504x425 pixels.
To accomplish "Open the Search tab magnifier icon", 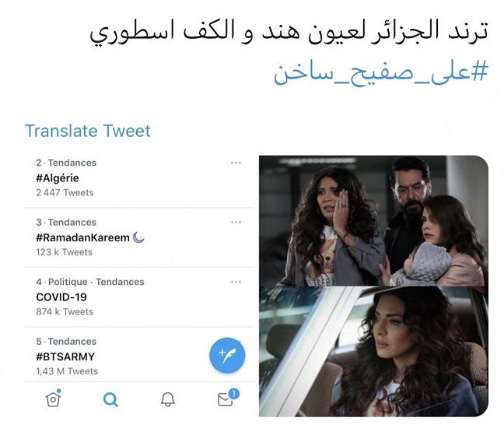I will 110,400.
